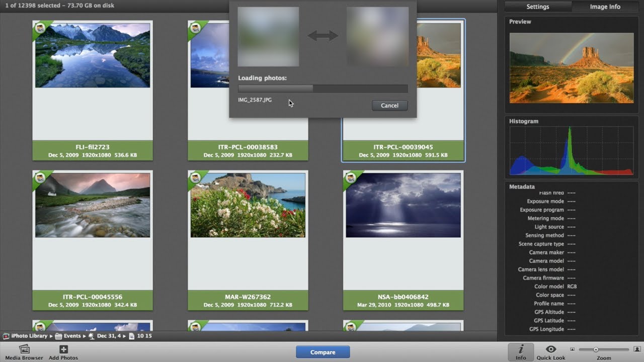Click the ITR-PCL-00045556 caption label
Screen dimensions: 644x362
(93, 297)
